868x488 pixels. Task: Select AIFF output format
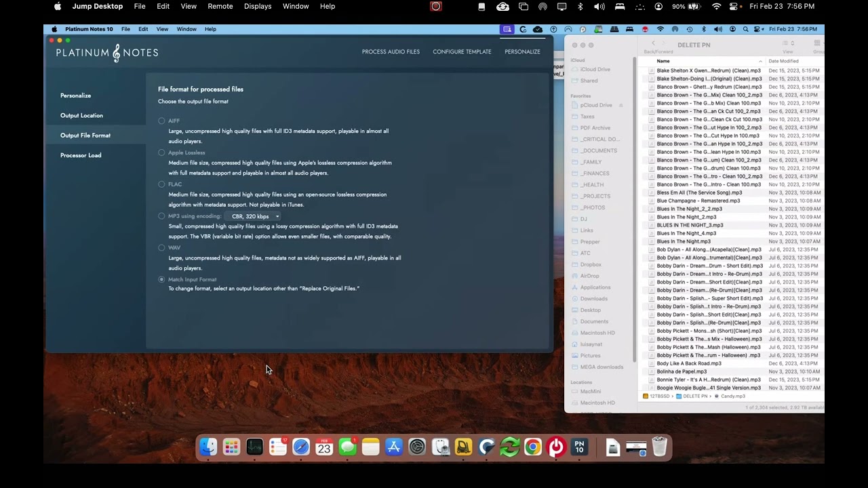(x=161, y=121)
